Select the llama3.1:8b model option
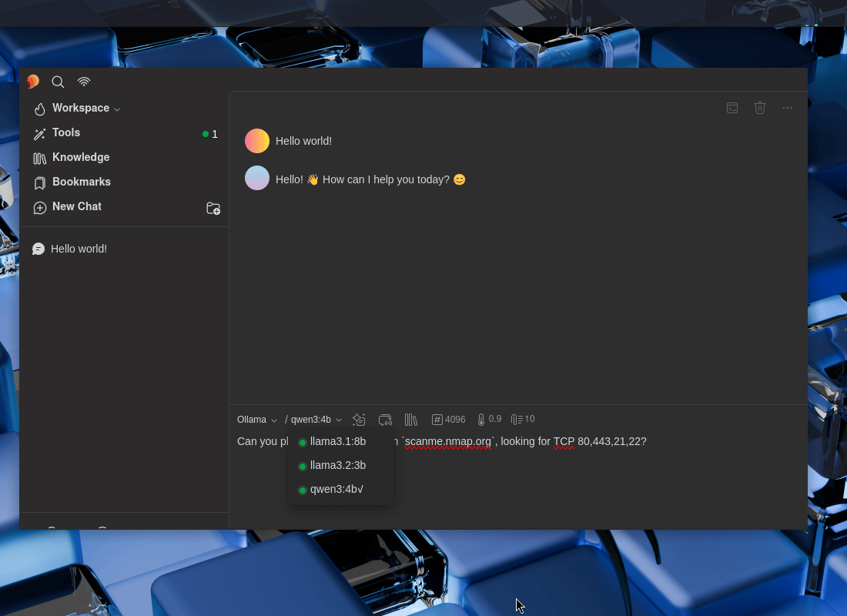The image size is (847, 616). (x=337, y=441)
